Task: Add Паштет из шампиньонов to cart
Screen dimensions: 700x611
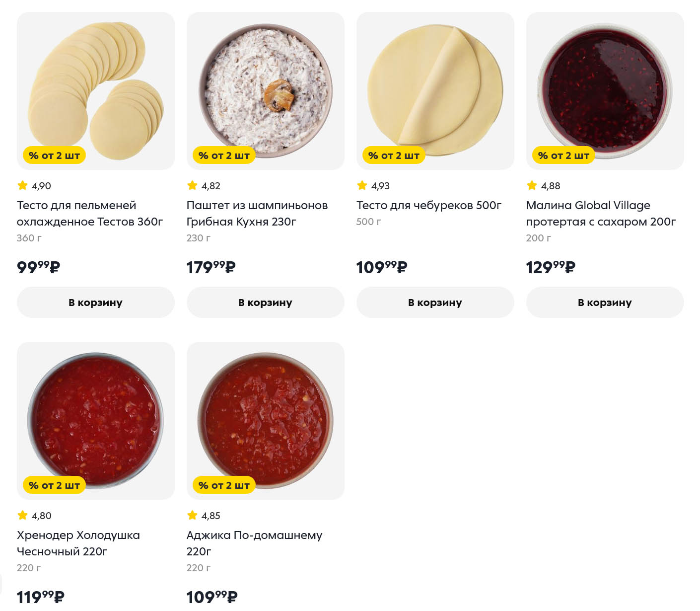Action: click(265, 303)
